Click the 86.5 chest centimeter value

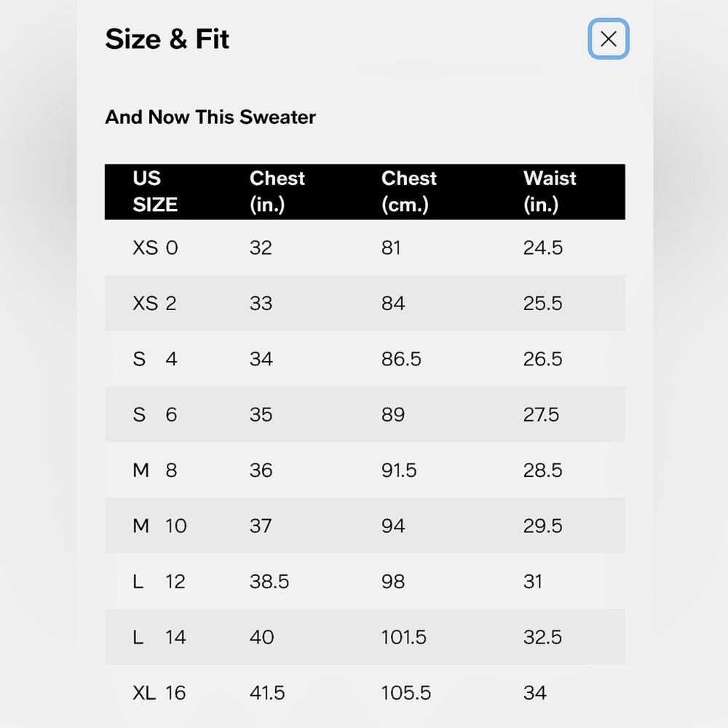401,359
